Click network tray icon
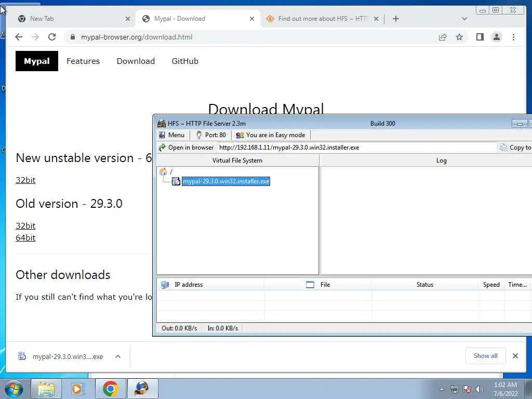The width and height of the screenshot is (532, 399). click(454, 389)
